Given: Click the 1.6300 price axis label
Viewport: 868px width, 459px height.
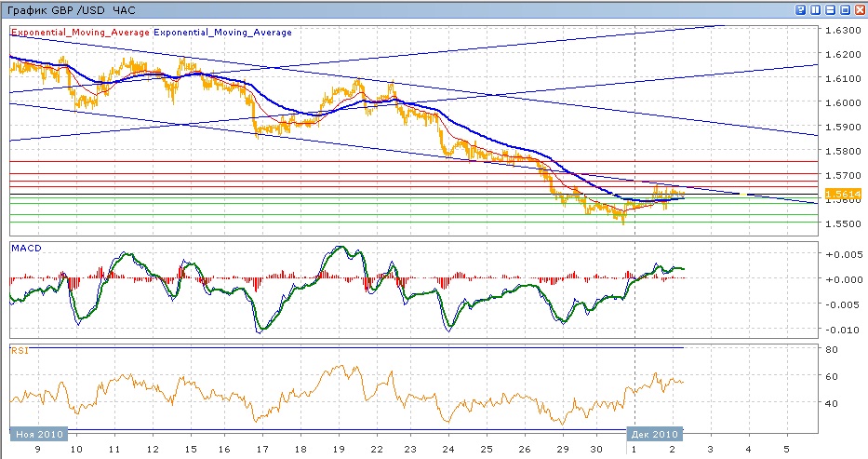Looking at the screenshot, I should (843, 30).
